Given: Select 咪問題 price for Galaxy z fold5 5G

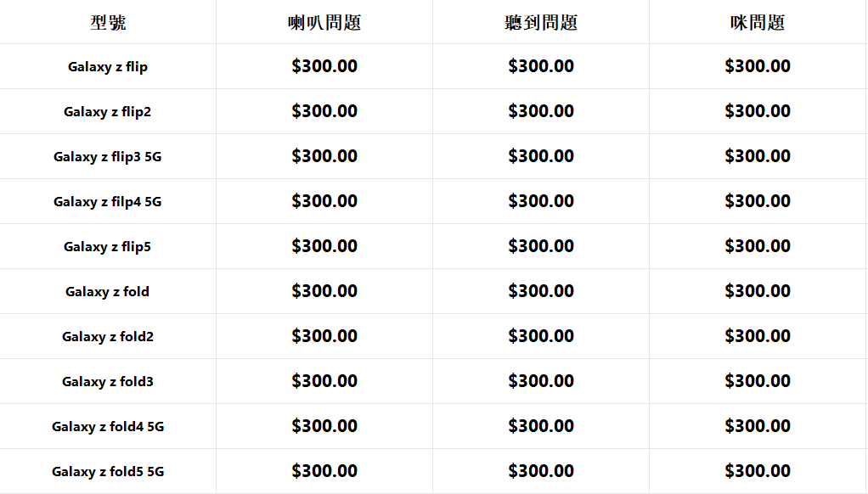Looking at the screenshot, I should (x=758, y=471).
